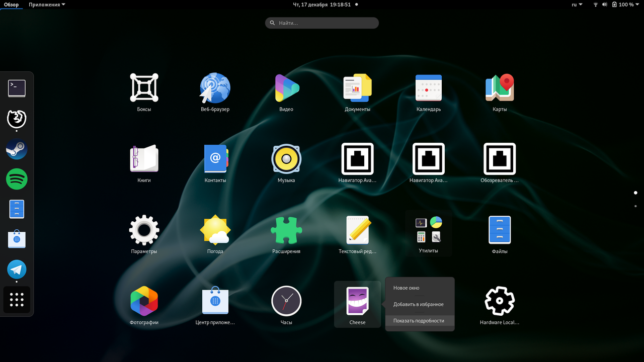This screenshot has width=644, height=362.
Task: Open the Музыка app
Action: 286,159
